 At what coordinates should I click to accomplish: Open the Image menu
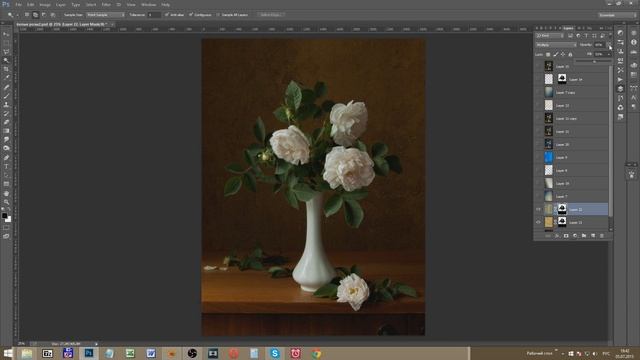point(45,4)
